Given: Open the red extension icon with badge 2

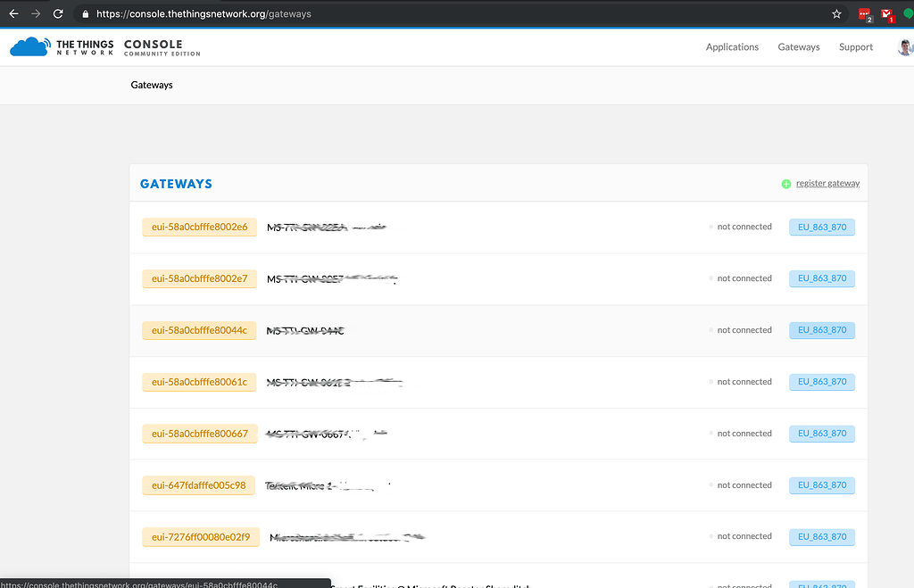Looking at the screenshot, I should tap(864, 14).
